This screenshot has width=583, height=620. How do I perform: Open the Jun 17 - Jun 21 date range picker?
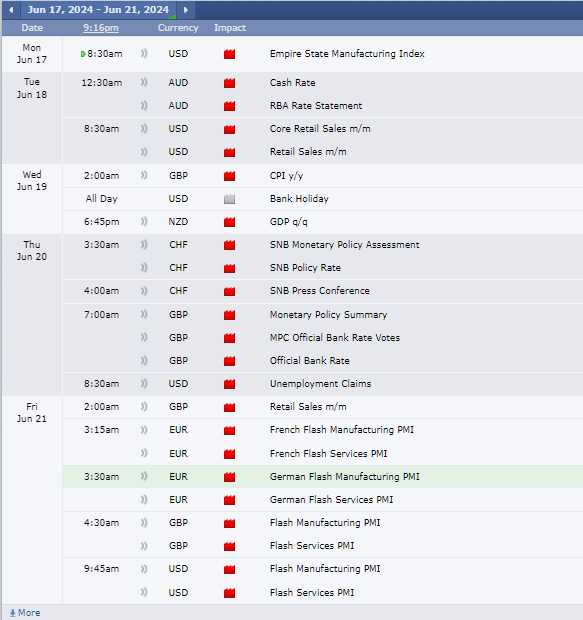[x=98, y=9]
